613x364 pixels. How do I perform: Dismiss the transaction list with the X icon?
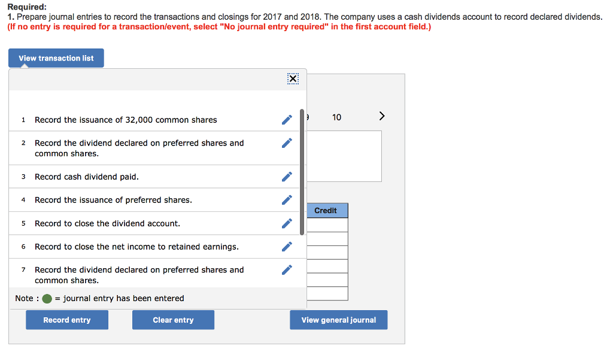tap(292, 78)
